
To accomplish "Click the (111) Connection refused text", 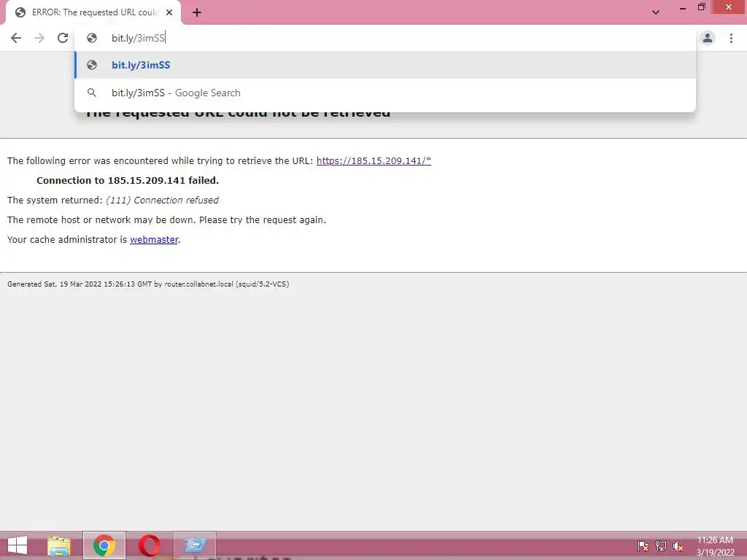I will pyautogui.click(x=162, y=201).
